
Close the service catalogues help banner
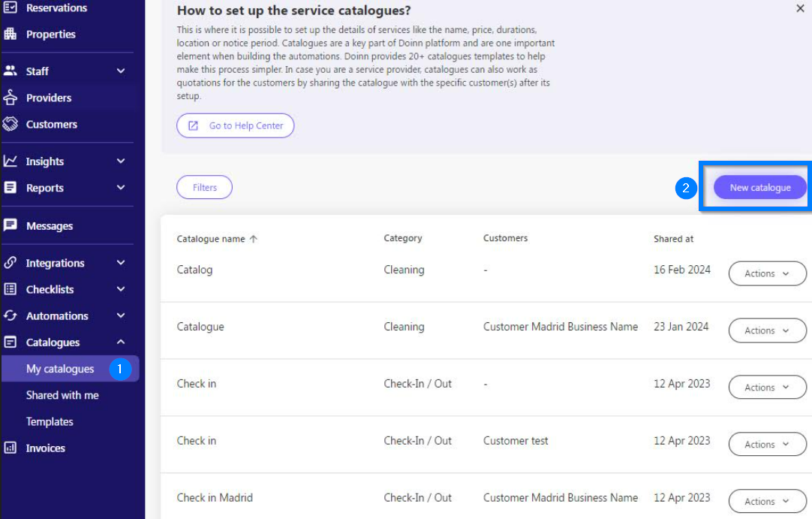[799, 9]
